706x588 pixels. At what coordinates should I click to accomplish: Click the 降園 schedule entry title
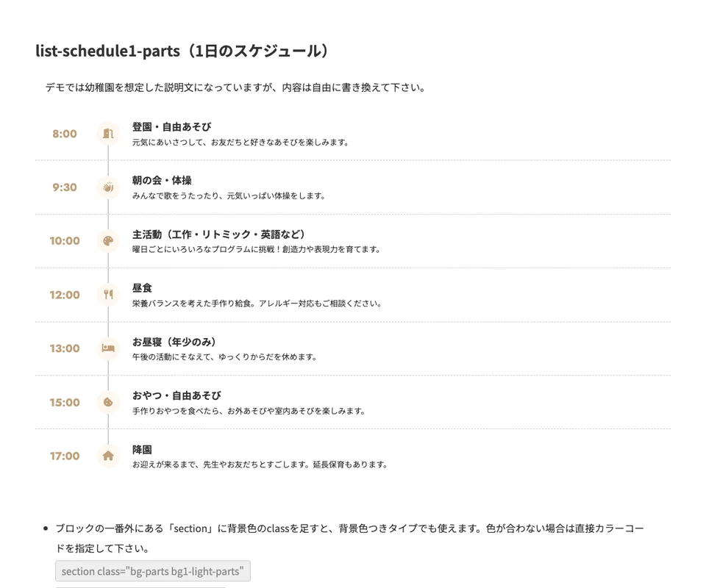[x=142, y=449]
